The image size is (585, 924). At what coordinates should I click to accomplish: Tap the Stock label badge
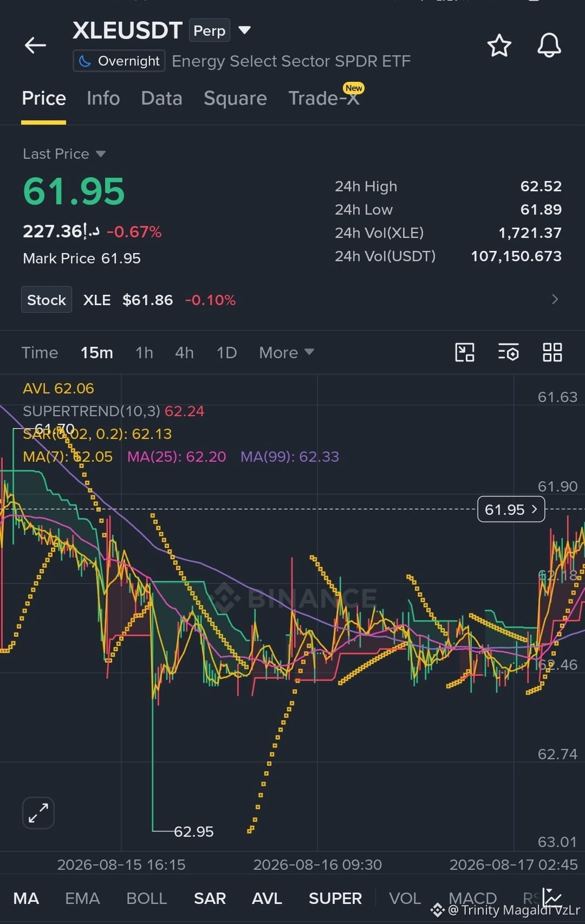tap(47, 300)
